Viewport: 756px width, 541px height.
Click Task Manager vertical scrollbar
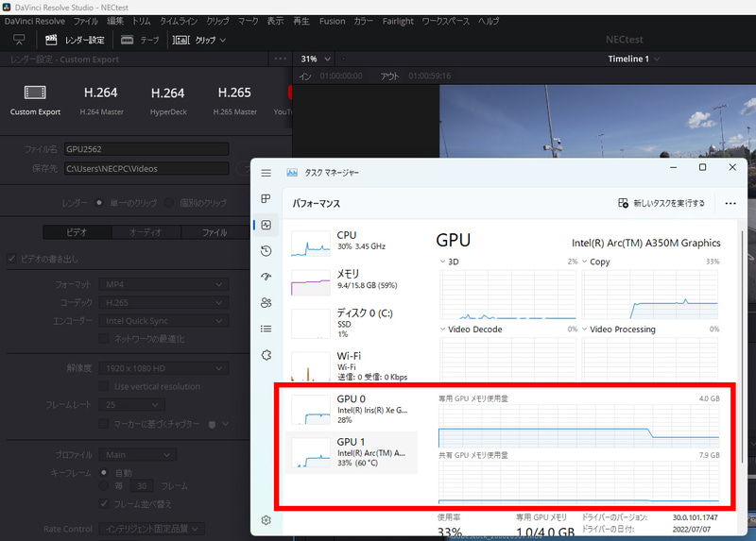click(x=742, y=347)
